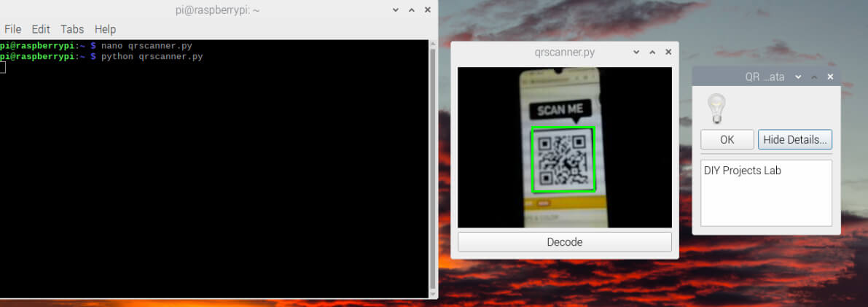868x307 pixels.
Task: Open the Edit menu in terminal
Action: point(41,29)
